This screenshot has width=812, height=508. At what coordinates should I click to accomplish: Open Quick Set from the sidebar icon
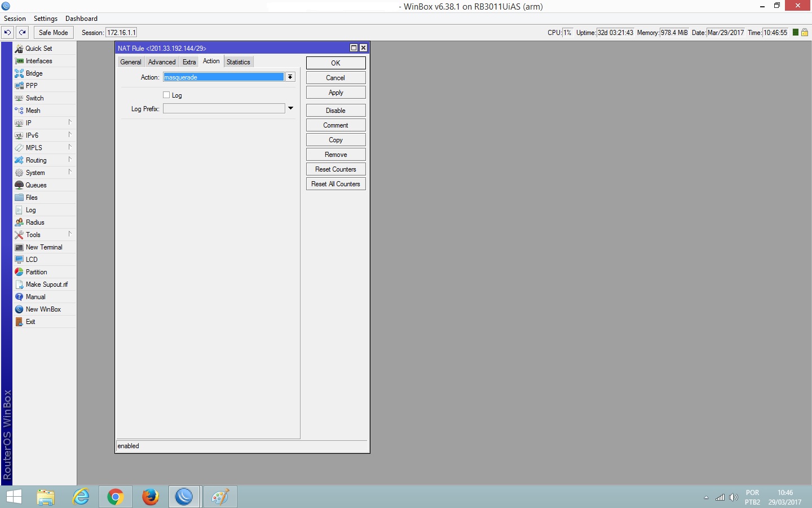[19, 49]
